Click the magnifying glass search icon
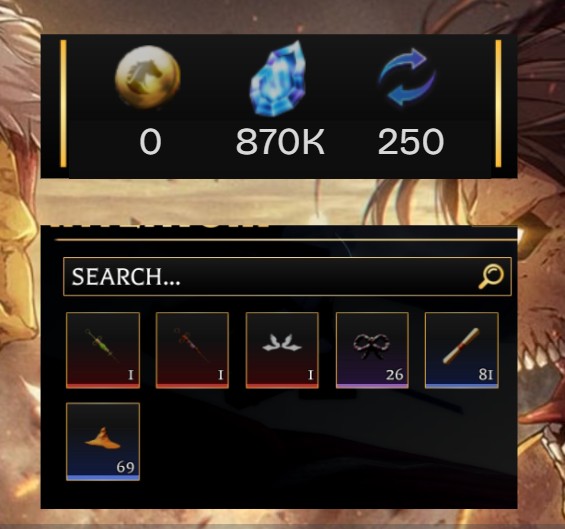This screenshot has height=529, width=565. [x=491, y=276]
